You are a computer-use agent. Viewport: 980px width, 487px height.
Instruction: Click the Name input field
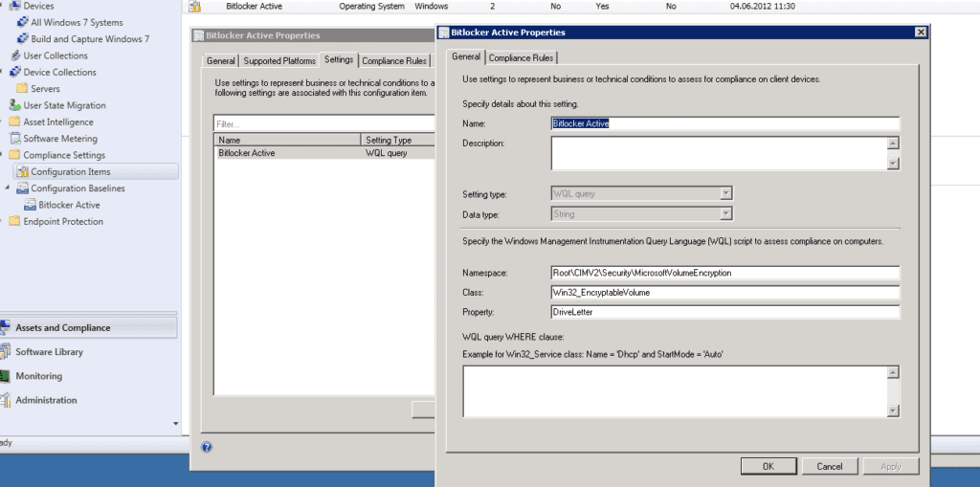[x=725, y=123]
